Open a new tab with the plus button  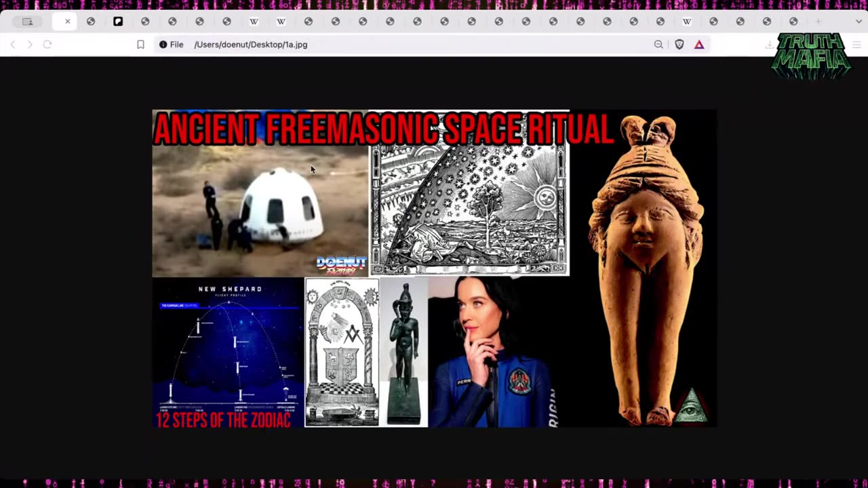[818, 22]
